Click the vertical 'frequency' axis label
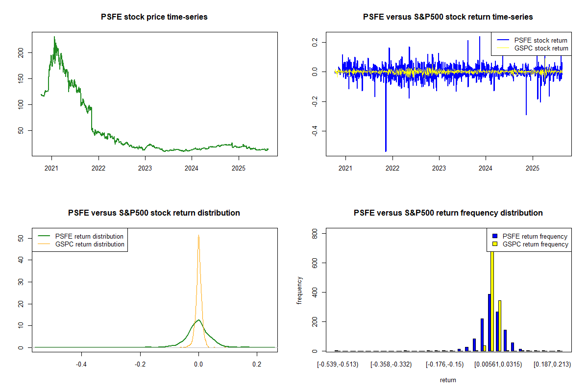 pyautogui.click(x=300, y=290)
